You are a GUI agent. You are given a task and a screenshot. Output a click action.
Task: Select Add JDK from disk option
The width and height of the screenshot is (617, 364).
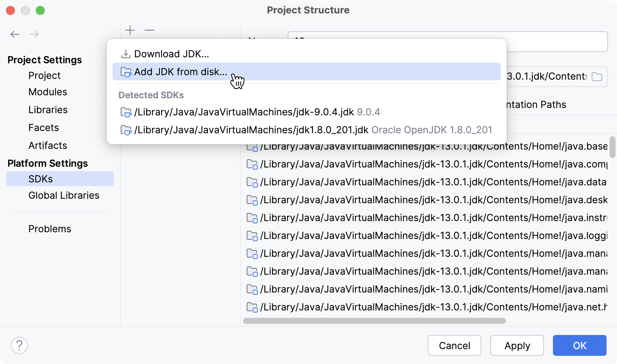click(x=181, y=72)
